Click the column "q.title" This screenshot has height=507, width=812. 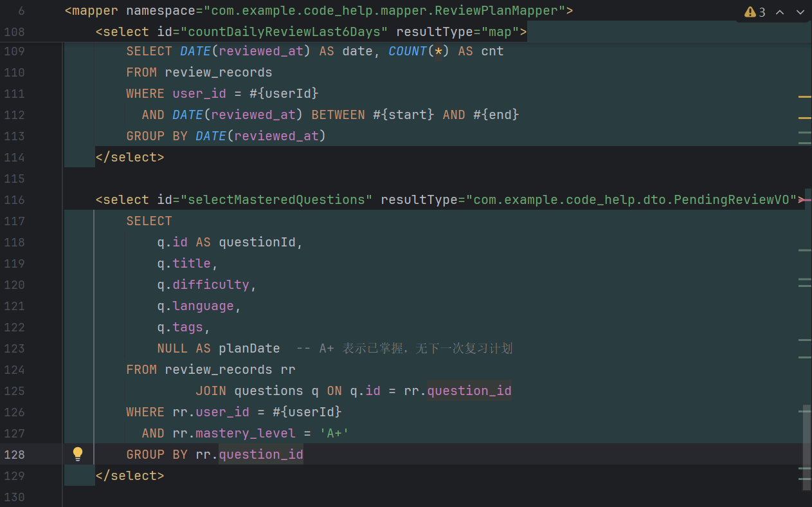pyautogui.click(x=184, y=264)
